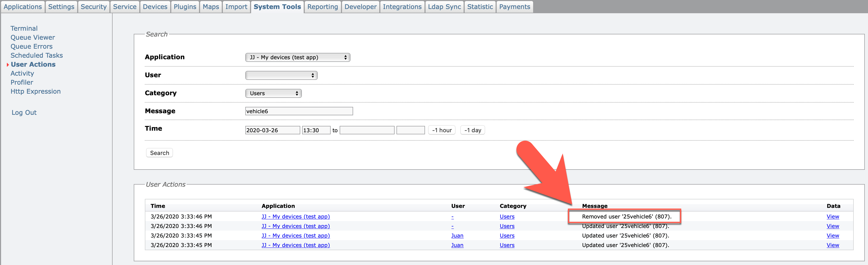Viewport: 868px width, 265px height.
Task: Click the -1 hour button
Action: tap(441, 130)
